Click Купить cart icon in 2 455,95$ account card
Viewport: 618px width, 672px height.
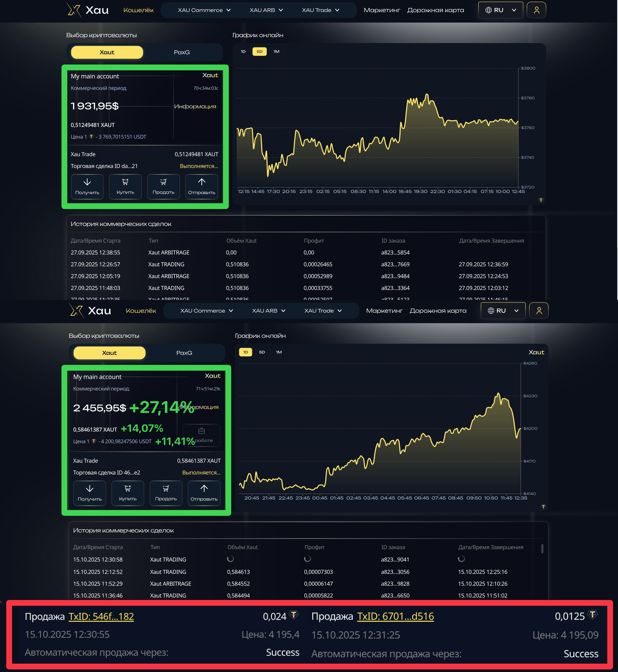coord(128,488)
